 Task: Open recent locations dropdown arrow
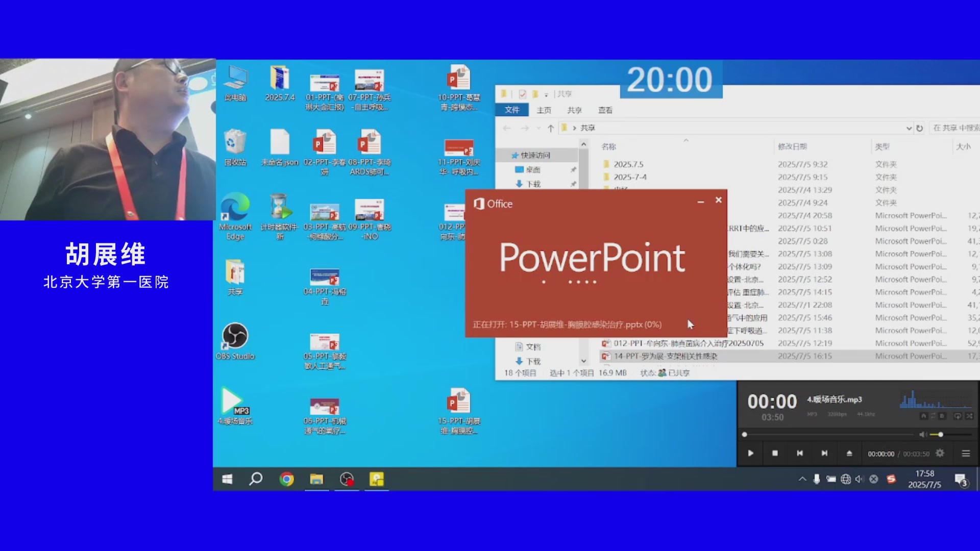pyautogui.click(x=539, y=128)
